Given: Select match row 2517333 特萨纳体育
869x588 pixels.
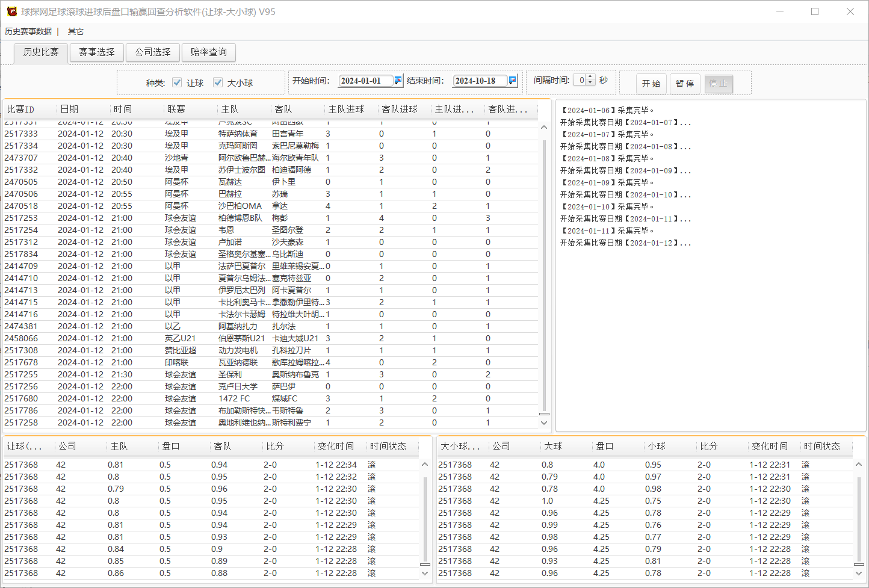Looking at the screenshot, I should tap(271, 134).
